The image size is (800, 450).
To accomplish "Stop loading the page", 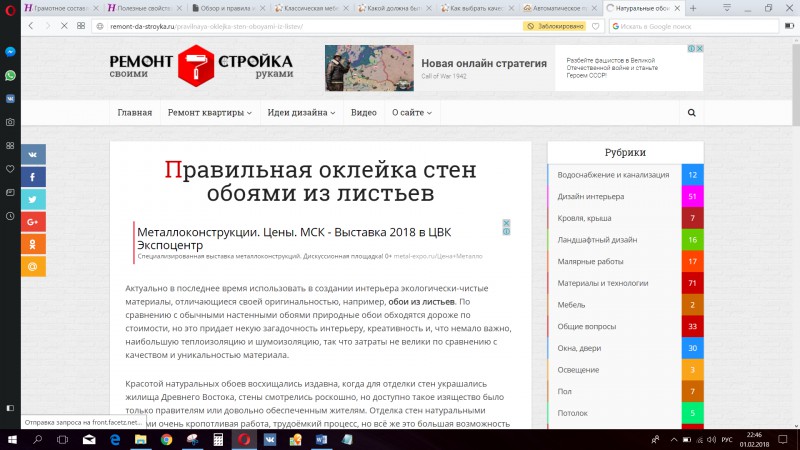I will [64, 26].
